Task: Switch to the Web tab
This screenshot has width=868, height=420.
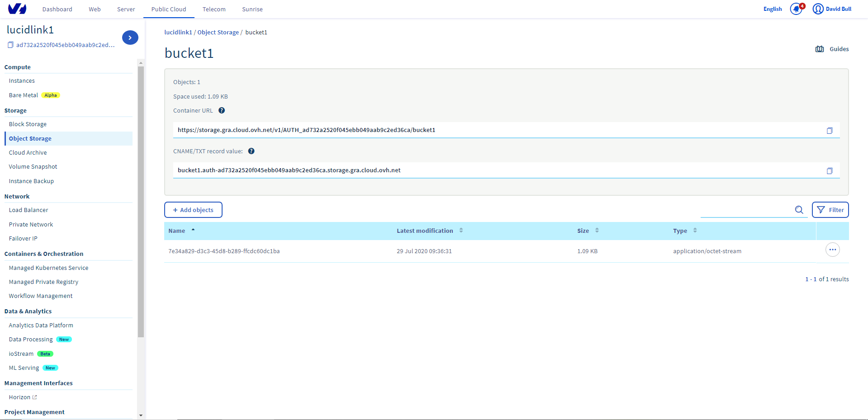Action: coord(95,9)
